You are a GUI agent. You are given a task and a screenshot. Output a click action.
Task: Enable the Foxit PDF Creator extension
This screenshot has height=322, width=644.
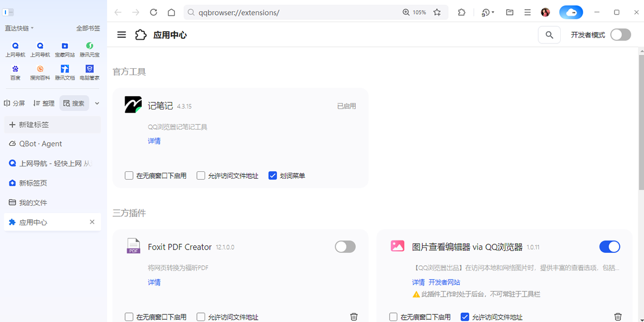(345, 247)
